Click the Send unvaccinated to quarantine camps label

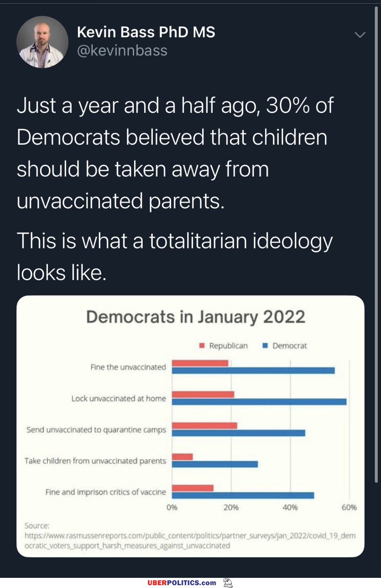pos(96,430)
